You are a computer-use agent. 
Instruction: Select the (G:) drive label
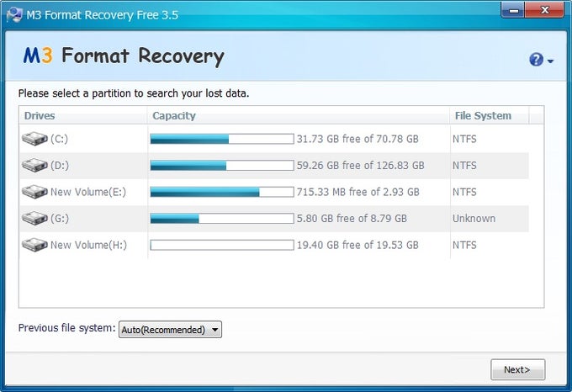pyautogui.click(x=60, y=219)
